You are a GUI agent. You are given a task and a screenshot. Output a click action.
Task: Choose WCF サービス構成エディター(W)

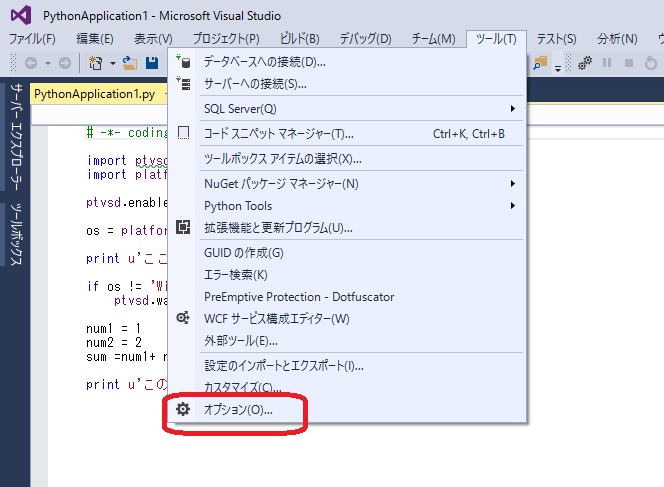[347, 318]
